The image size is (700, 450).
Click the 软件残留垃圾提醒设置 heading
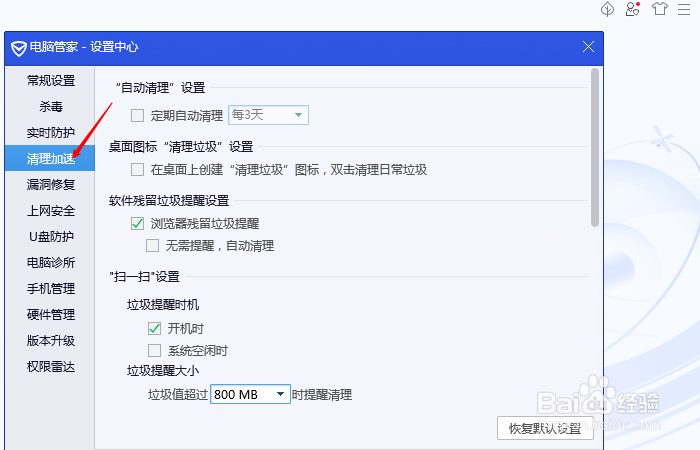[169, 201]
